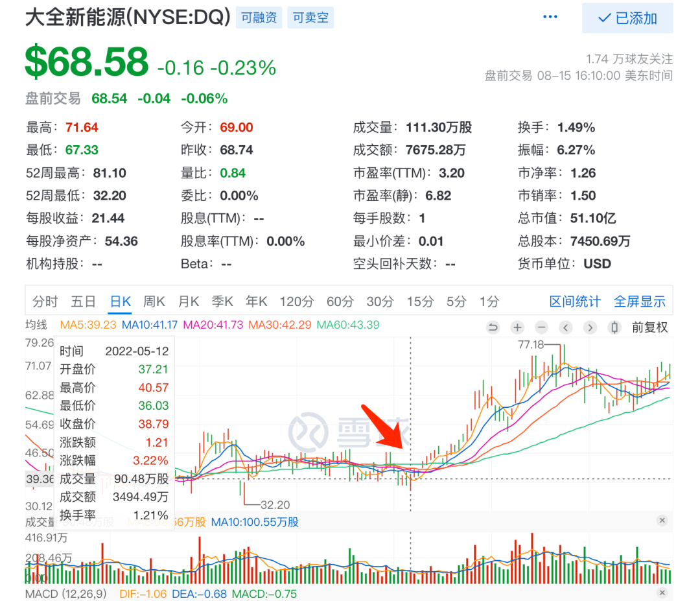
Task: Open 全屏显示 fullscreen chart
Action: (x=640, y=301)
